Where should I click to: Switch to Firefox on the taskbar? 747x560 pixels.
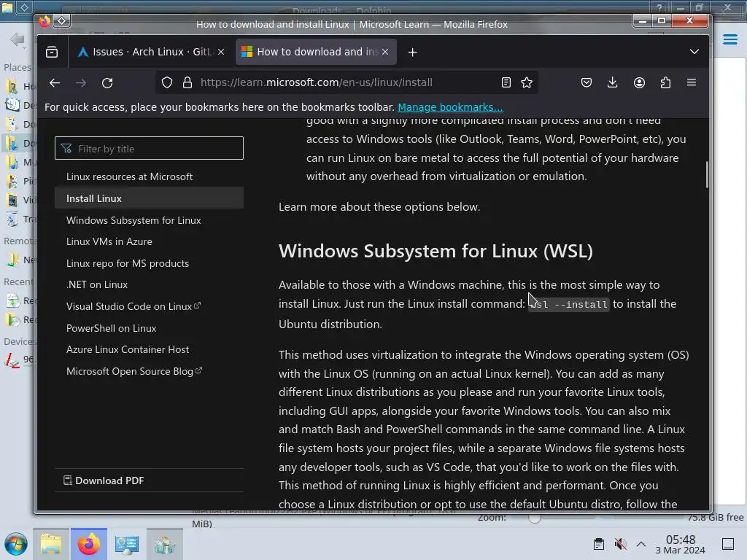point(89,544)
